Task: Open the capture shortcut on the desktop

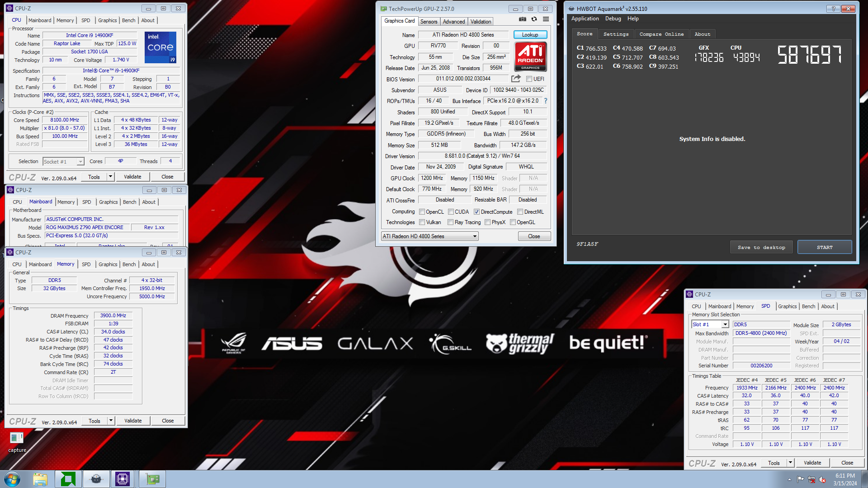Action: click(17, 442)
